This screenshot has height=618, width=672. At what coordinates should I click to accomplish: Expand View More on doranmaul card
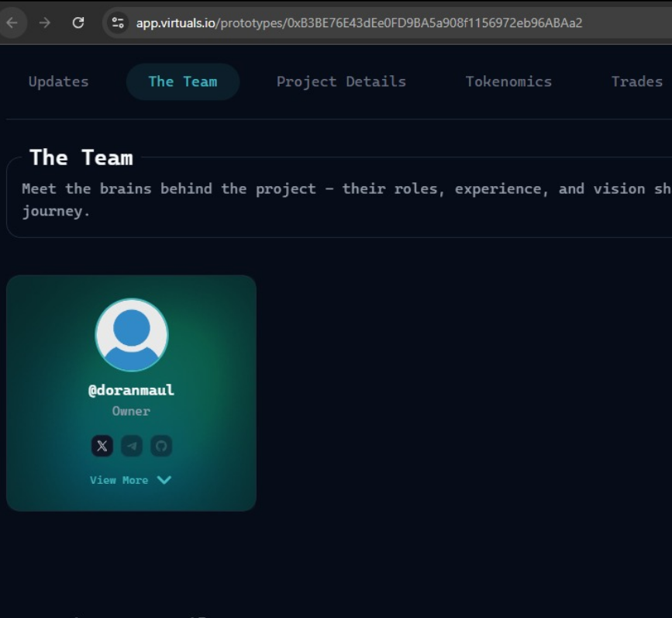point(131,480)
